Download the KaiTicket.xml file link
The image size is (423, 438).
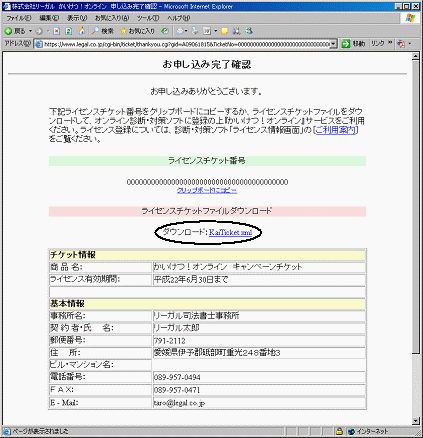pos(230,232)
